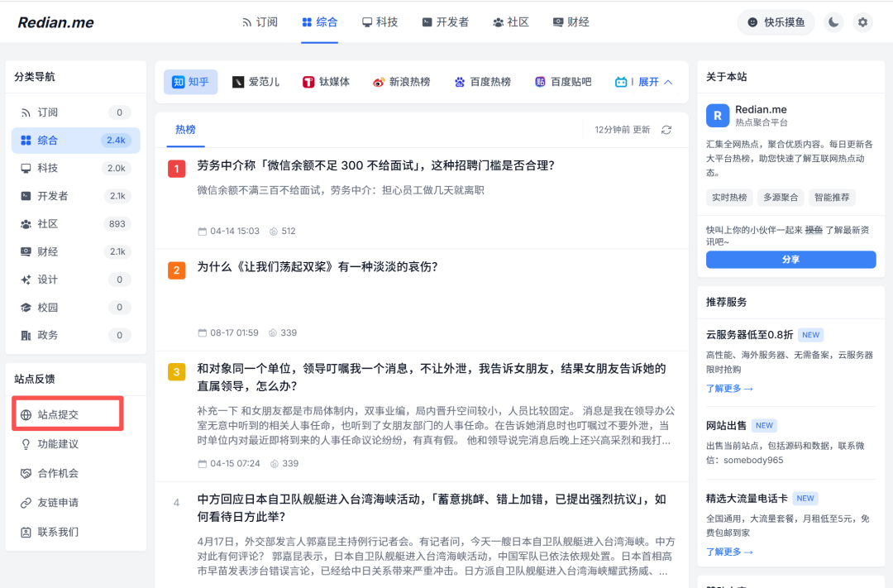
Task: Click 网站出售 service title
Action: (x=726, y=426)
